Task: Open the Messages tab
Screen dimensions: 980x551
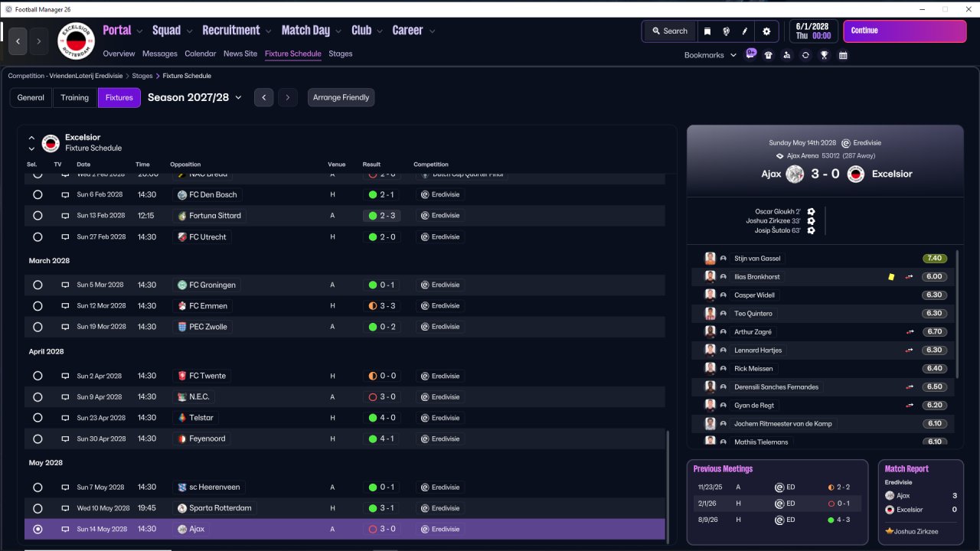Action: pyautogui.click(x=160, y=54)
